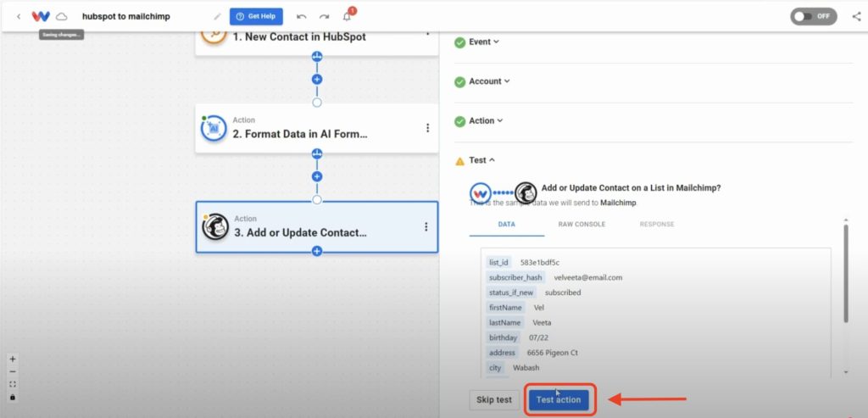Switch to the RESPONSE tab
This screenshot has width=868, height=418.
pyautogui.click(x=657, y=225)
